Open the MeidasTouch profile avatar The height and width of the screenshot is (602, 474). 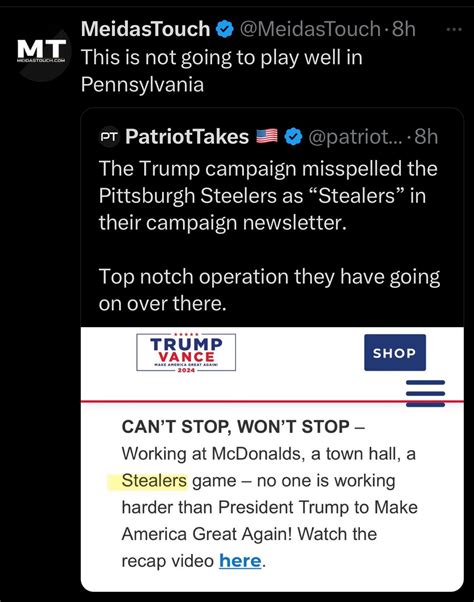coord(42,52)
